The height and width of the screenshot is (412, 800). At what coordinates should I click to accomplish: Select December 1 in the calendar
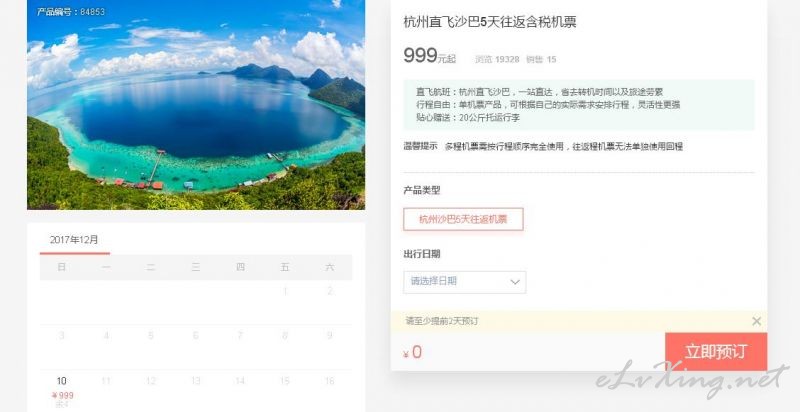point(285,291)
